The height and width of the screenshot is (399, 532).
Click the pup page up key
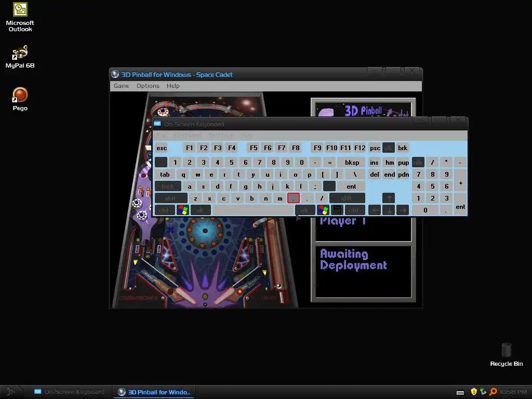(x=403, y=163)
